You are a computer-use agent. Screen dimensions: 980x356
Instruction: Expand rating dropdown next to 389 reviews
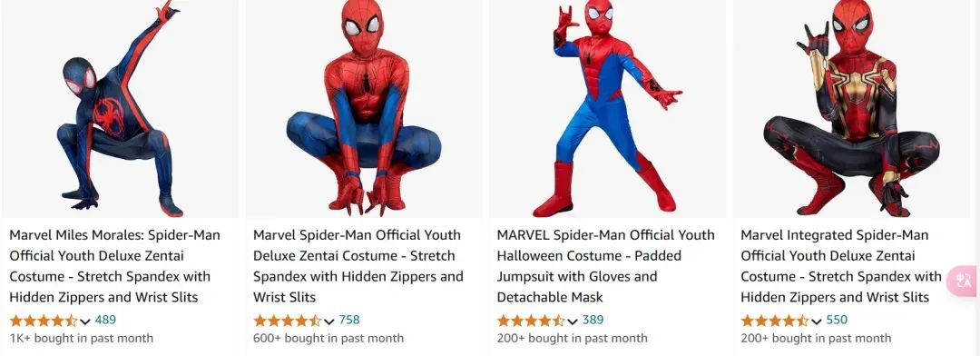573,321
